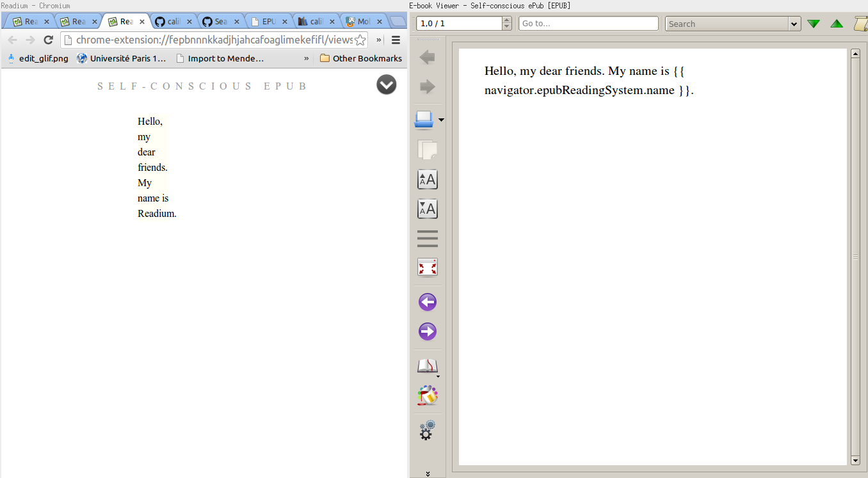Open viewer Preferences gear icon
This screenshot has width=868, height=478.
[428, 430]
